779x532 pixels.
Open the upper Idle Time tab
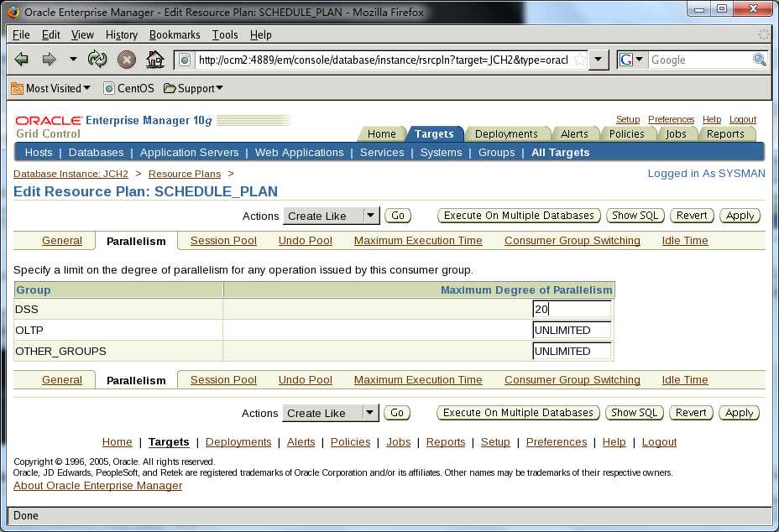point(685,241)
